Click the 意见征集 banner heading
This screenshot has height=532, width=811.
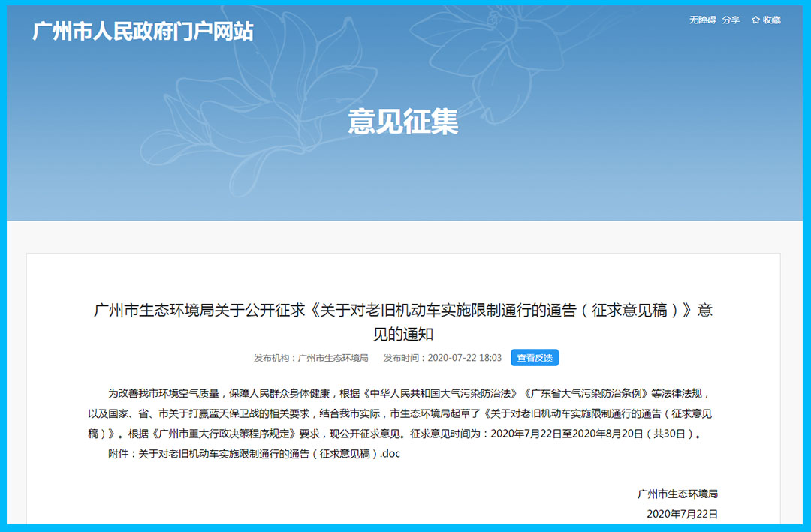point(403,122)
